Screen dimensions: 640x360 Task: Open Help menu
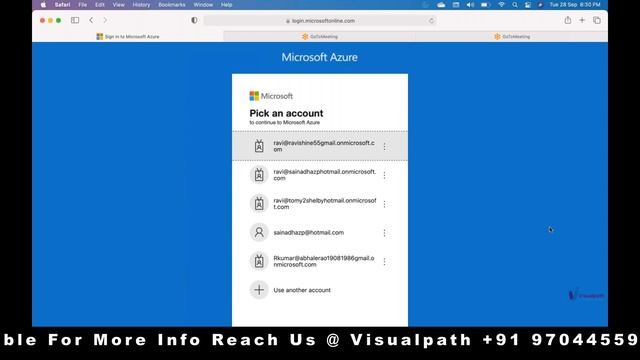pyautogui.click(x=227, y=5)
